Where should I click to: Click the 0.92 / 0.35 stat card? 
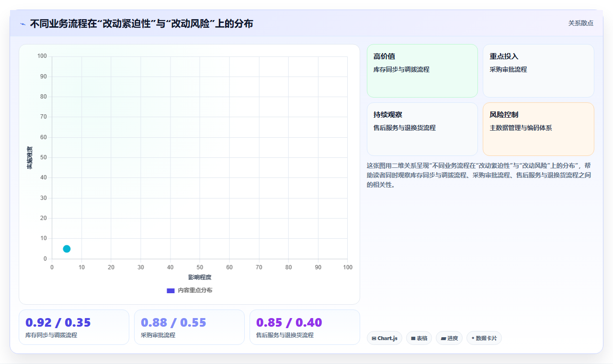pyautogui.click(x=74, y=327)
